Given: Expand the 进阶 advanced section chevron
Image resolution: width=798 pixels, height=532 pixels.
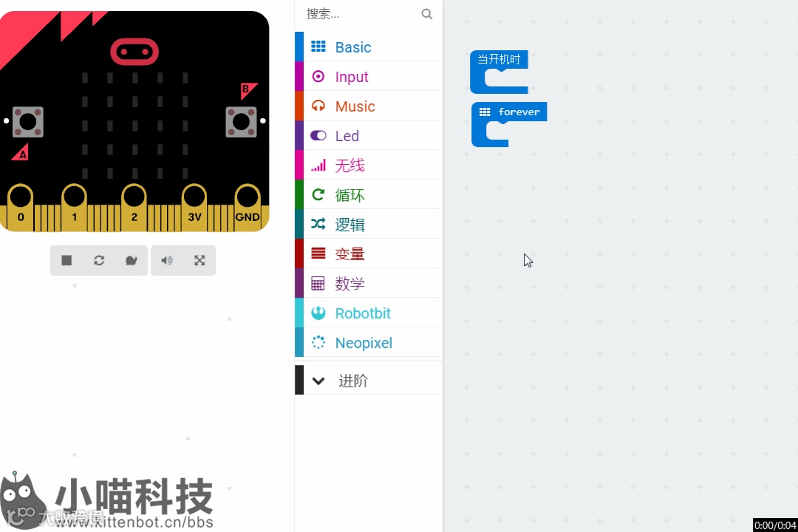Looking at the screenshot, I should coord(318,381).
